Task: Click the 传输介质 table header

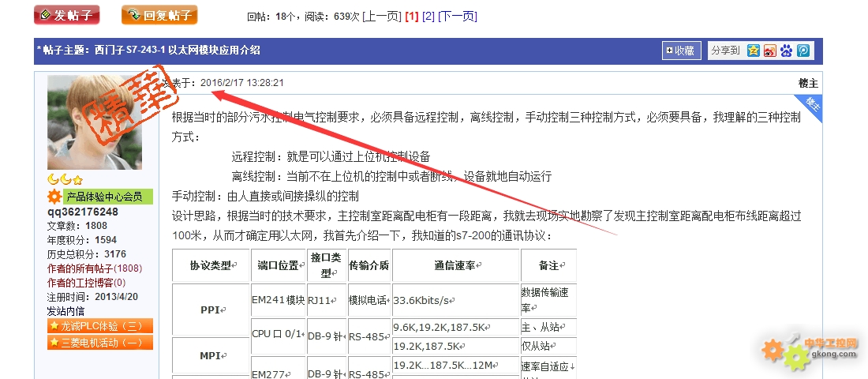Action: pos(369,265)
